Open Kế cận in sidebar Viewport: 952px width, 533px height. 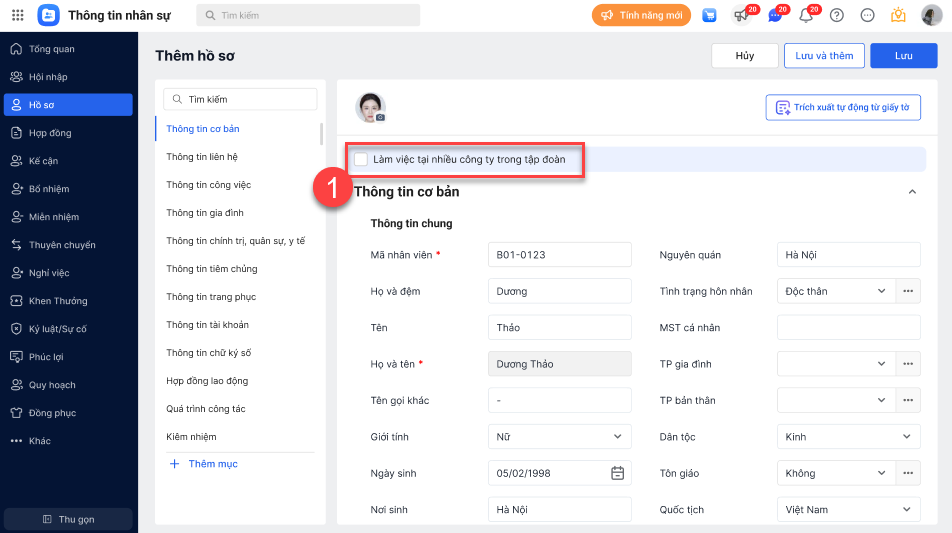tap(68, 160)
